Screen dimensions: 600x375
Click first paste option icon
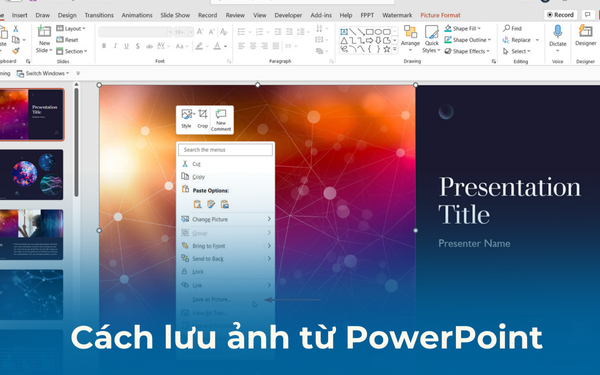click(197, 204)
